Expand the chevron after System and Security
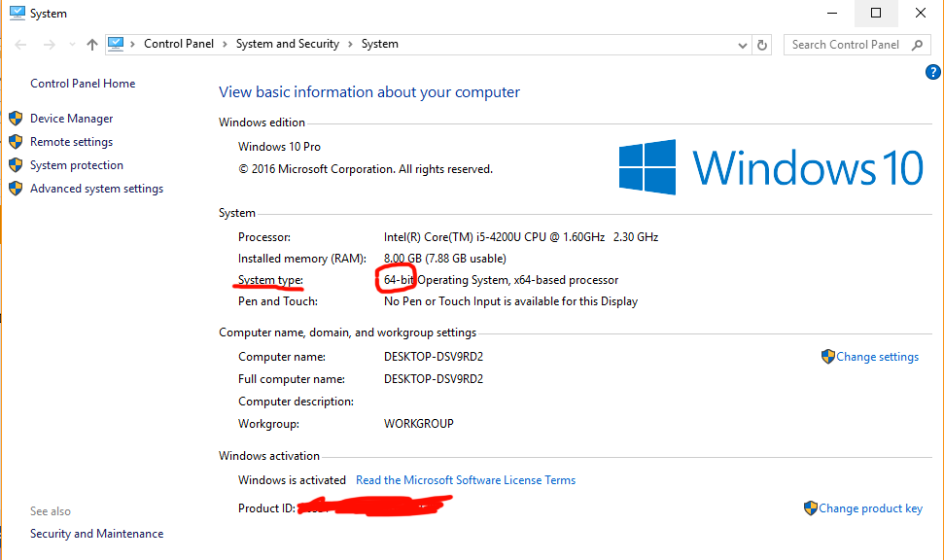 pyautogui.click(x=350, y=45)
